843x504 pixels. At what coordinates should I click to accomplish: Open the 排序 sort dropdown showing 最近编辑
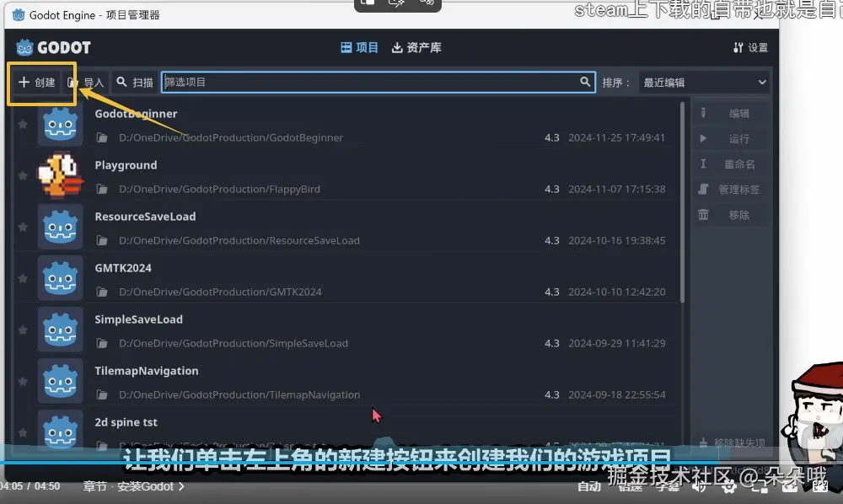704,83
